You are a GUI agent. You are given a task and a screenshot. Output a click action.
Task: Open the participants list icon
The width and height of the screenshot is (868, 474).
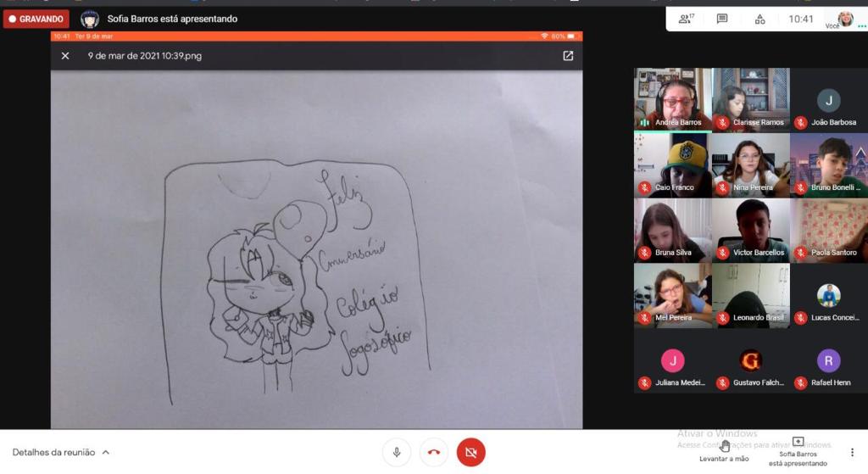coord(686,19)
